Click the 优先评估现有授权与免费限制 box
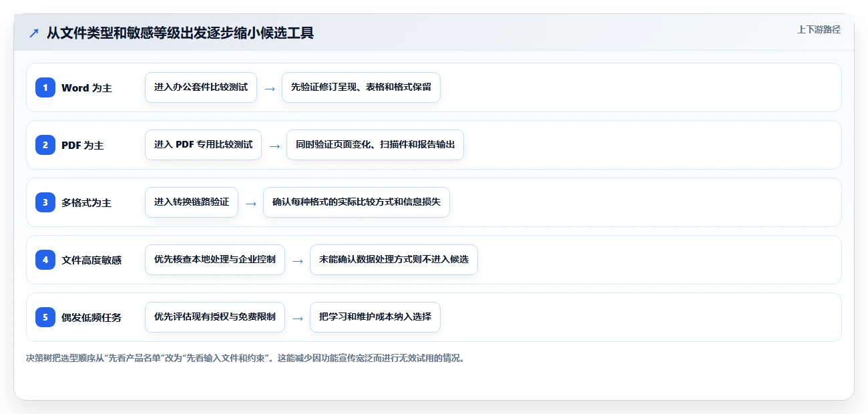 [x=215, y=317]
